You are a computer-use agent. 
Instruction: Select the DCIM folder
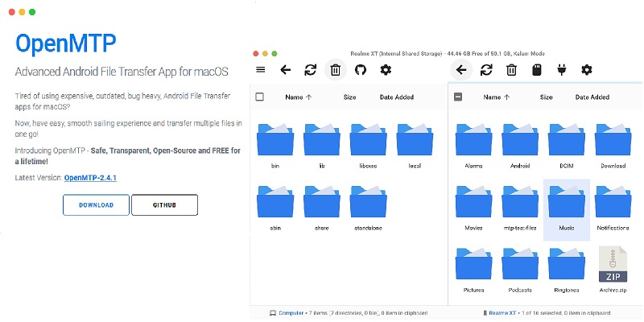tap(567, 146)
